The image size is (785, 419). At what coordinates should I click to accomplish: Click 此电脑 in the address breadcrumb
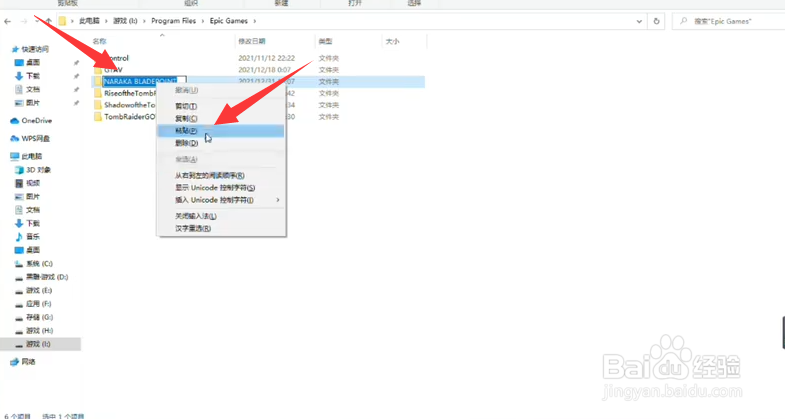90,21
